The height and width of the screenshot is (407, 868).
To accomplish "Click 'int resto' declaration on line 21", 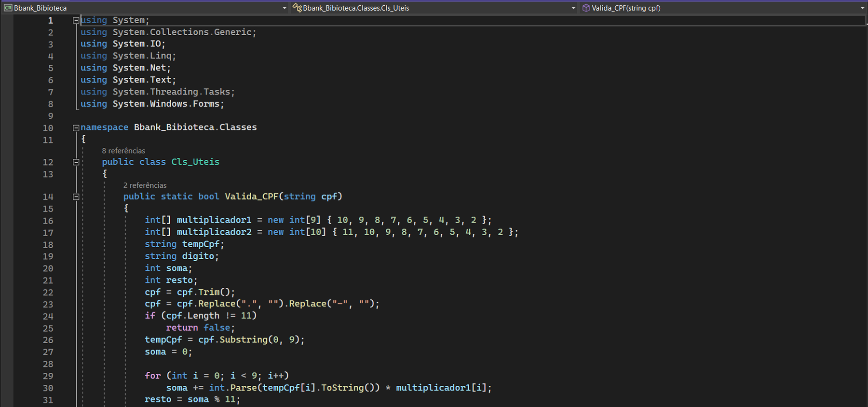I will click(x=168, y=280).
